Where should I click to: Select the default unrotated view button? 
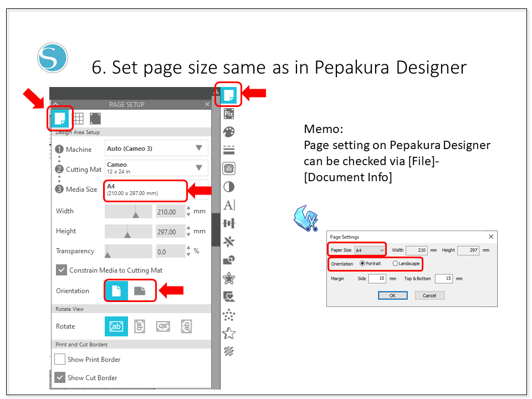coord(116,326)
